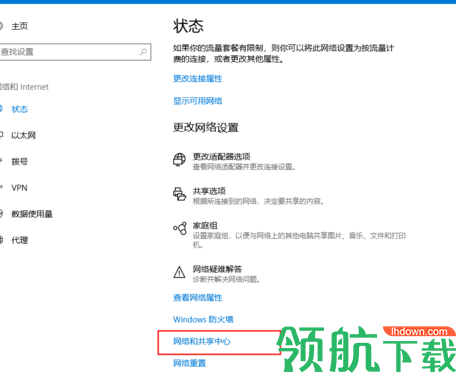Open the VPN settings page

coord(19,188)
